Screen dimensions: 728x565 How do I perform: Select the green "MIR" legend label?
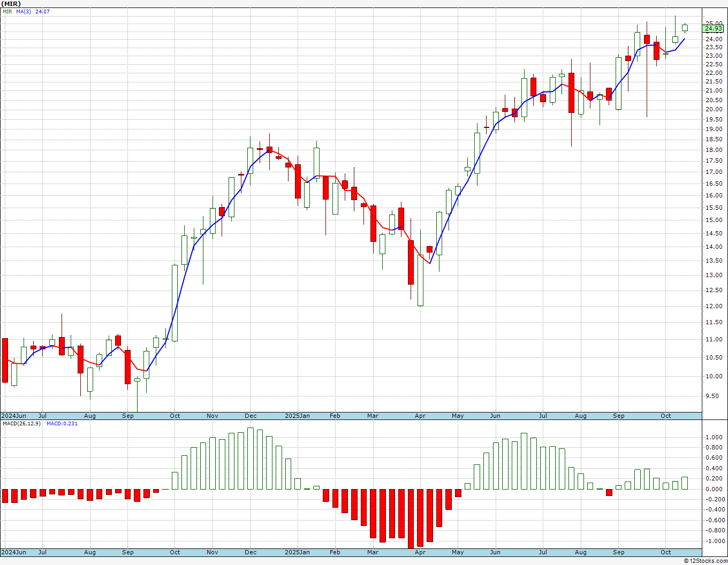[x=7, y=11]
